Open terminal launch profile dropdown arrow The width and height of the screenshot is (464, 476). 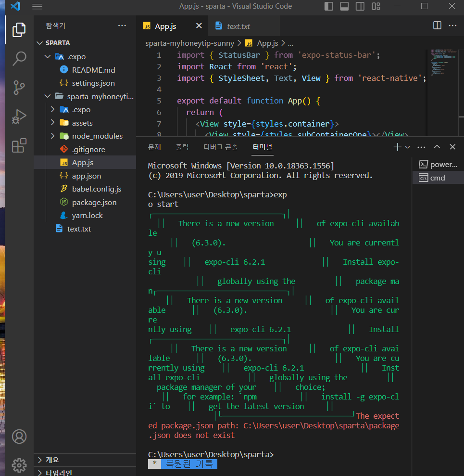pyautogui.click(x=408, y=147)
